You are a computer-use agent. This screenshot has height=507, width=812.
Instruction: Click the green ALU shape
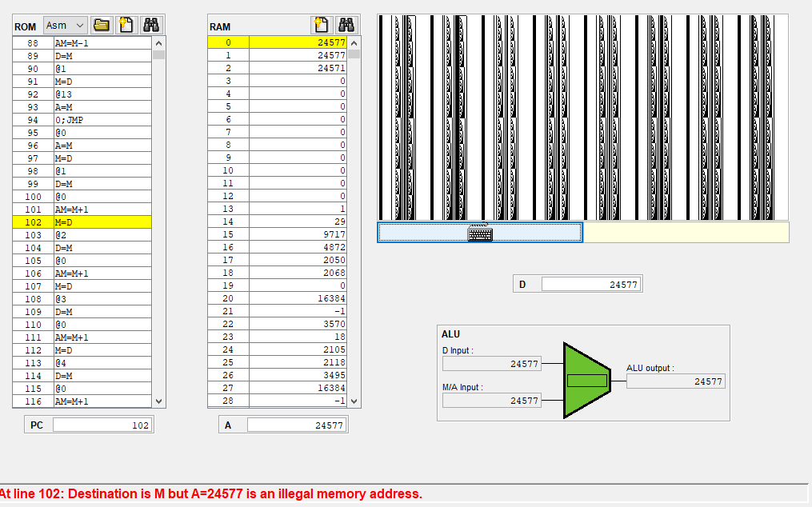click(x=587, y=381)
